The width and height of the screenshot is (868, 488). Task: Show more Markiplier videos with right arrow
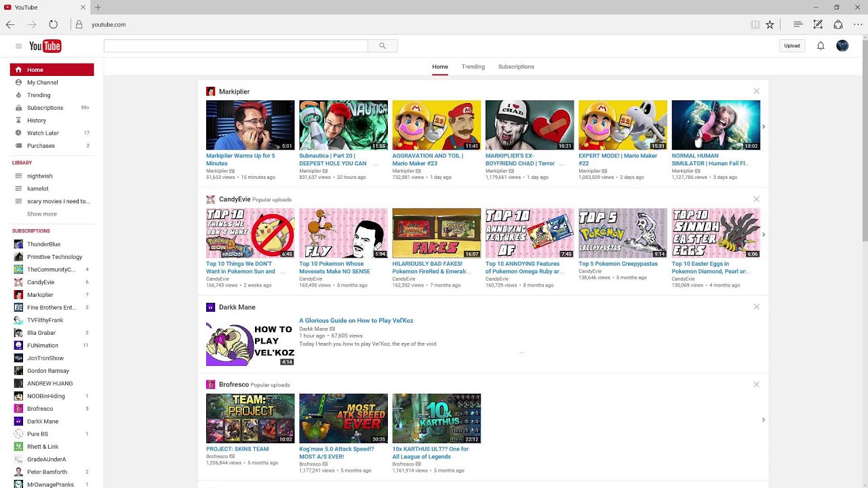[764, 127]
